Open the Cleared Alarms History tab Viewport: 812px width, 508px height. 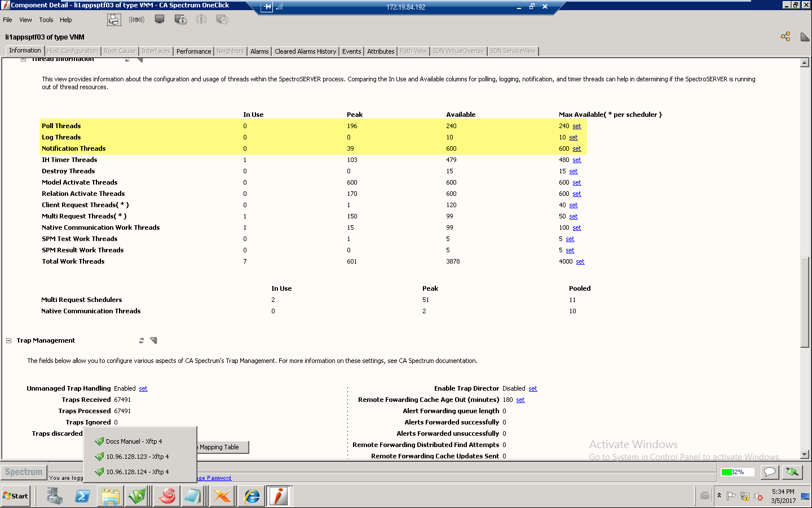306,51
